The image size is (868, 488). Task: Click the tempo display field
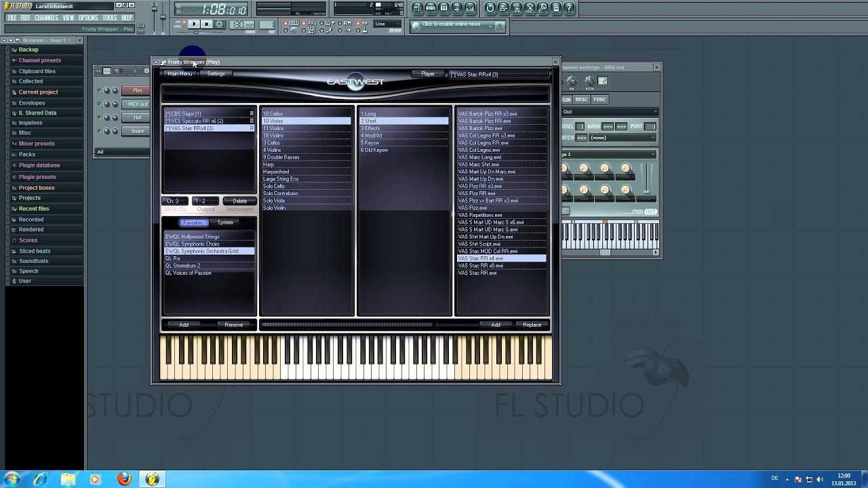pos(241,24)
